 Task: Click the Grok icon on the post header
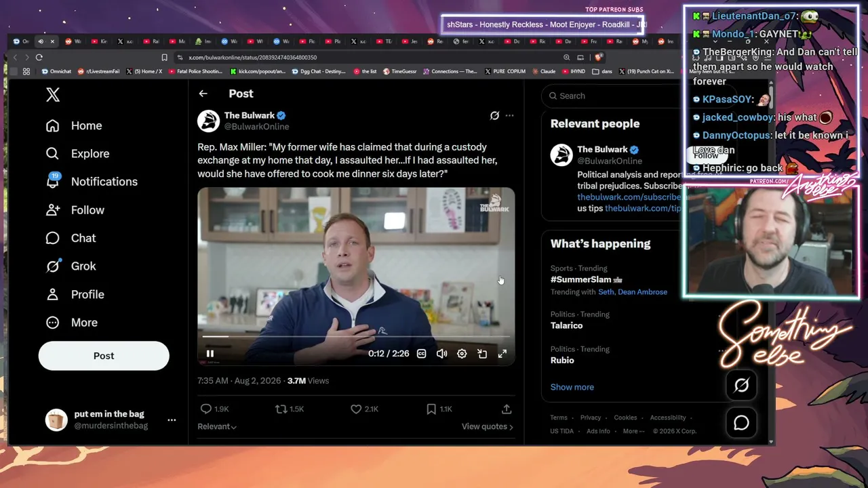click(494, 116)
